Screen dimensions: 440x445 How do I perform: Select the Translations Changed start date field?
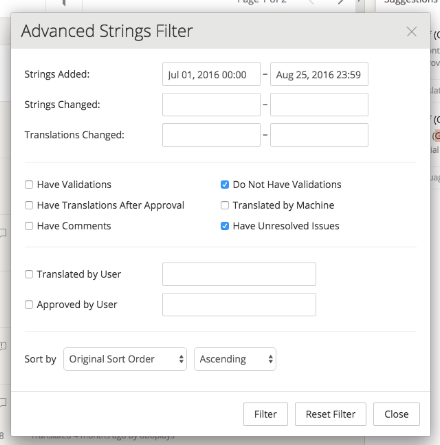[x=211, y=135]
